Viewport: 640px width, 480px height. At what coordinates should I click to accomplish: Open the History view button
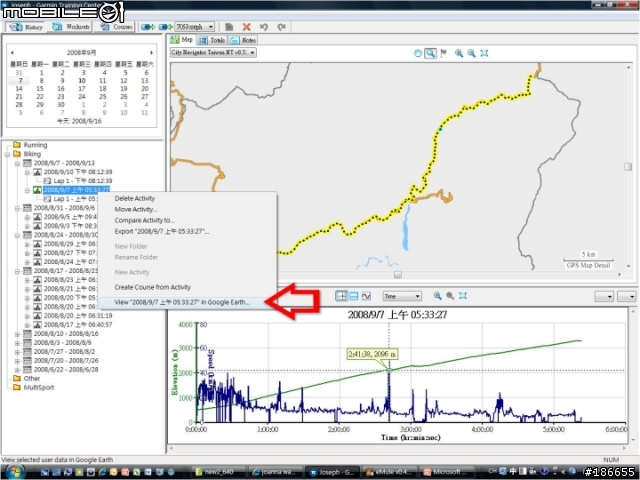(x=26, y=27)
